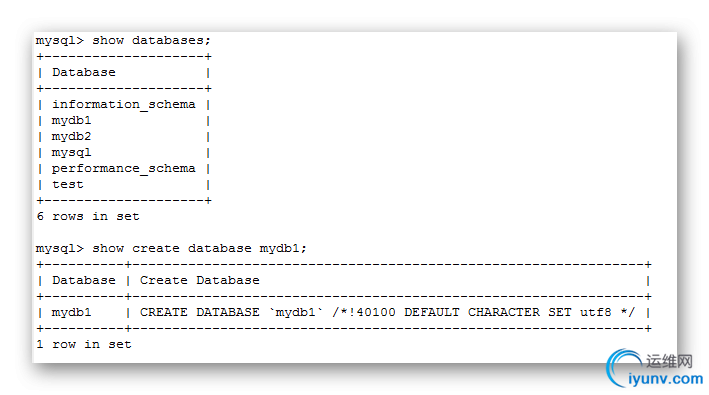Click the 运维网 watermark text
This screenshot has height=395, width=709.
tap(669, 361)
